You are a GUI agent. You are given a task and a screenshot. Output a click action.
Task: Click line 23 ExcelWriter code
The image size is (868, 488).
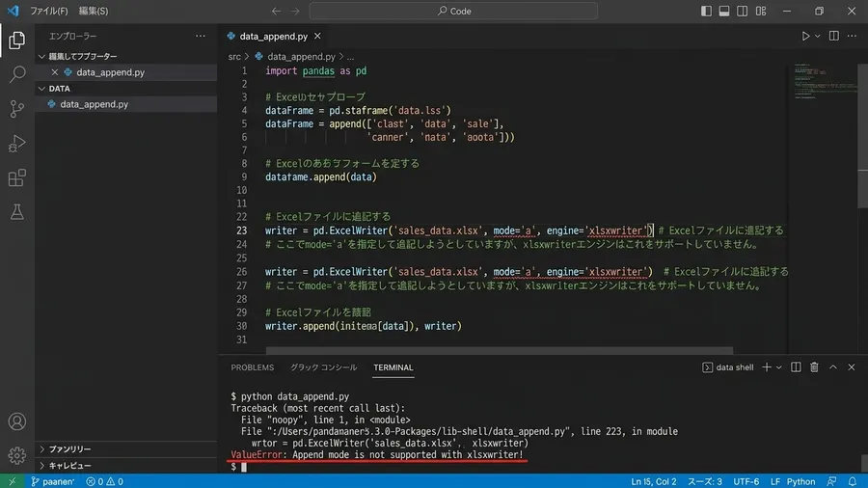point(459,230)
